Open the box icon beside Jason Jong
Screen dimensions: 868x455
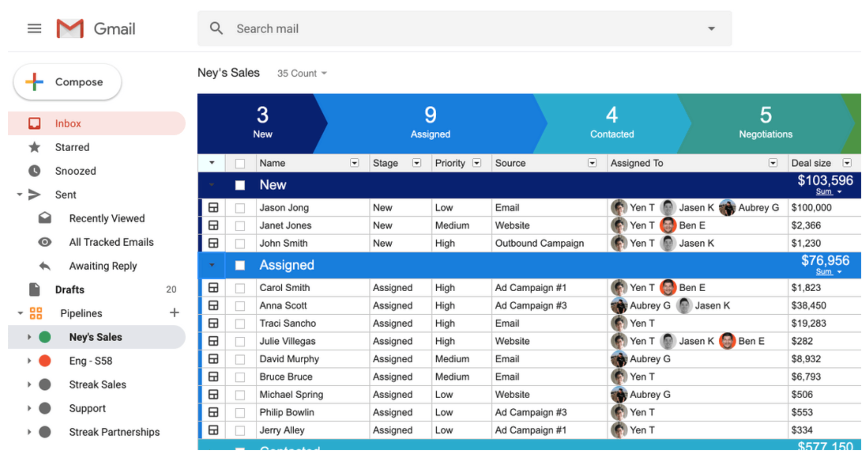pyautogui.click(x=213, y=208)
